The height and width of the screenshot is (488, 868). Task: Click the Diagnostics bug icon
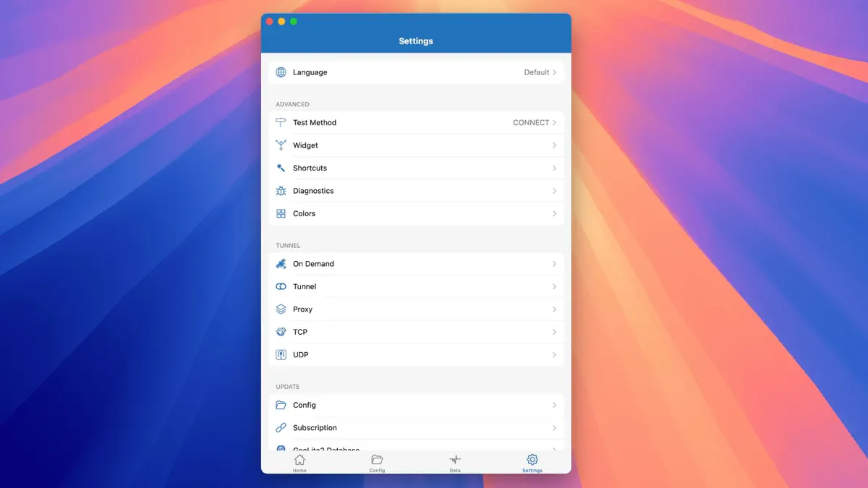[x=281, y=191]
